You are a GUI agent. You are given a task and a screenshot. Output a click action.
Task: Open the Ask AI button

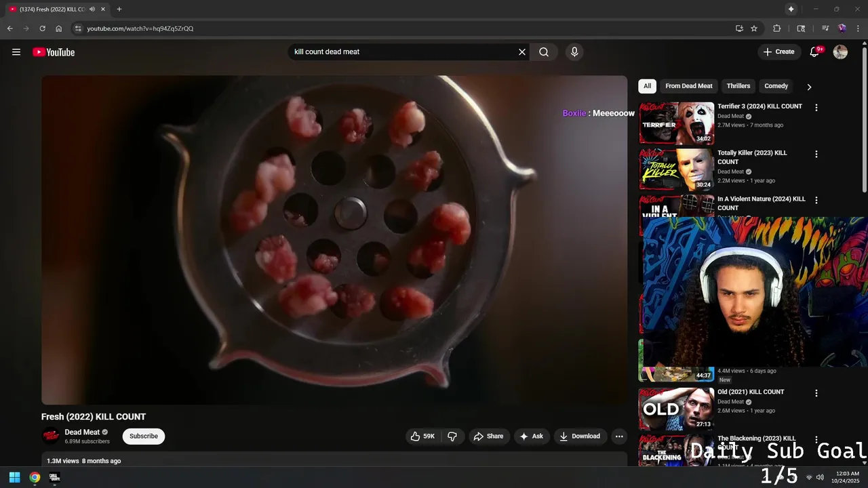(531, 436)
